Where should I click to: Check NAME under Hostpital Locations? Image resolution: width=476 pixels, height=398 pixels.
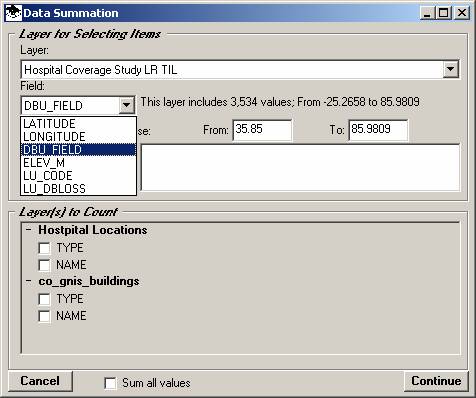(44, 265)
